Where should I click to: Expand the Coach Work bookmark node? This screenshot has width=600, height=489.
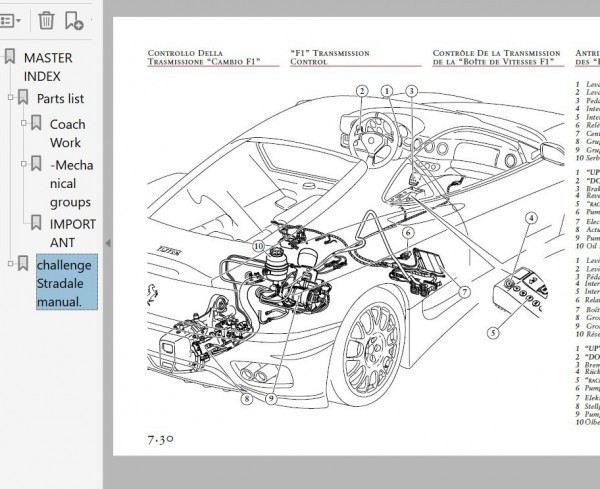pyautogui.click(x=24, y=123)
